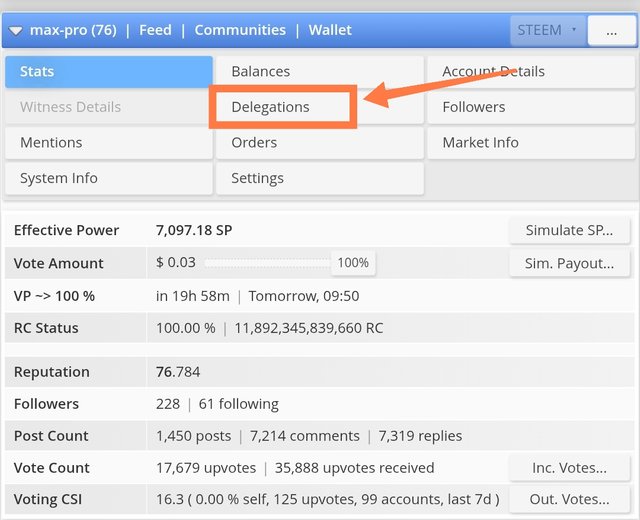Select the Orders tab
This screenshot has width=640, height=520.
tap(320, 143)
